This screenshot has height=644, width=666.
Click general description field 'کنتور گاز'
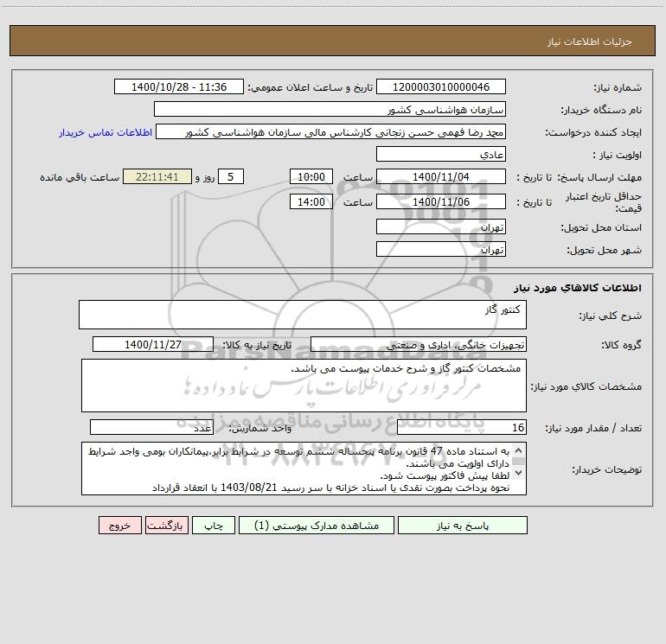click(303, 315)
